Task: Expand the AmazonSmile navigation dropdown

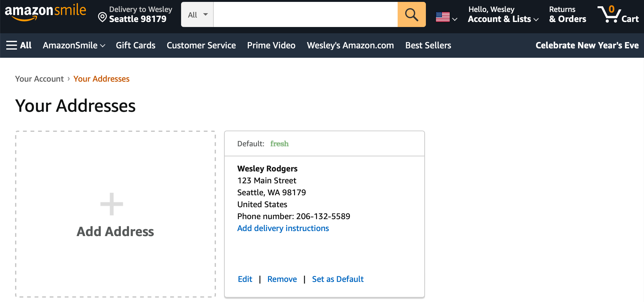Action: coord(73,45)
